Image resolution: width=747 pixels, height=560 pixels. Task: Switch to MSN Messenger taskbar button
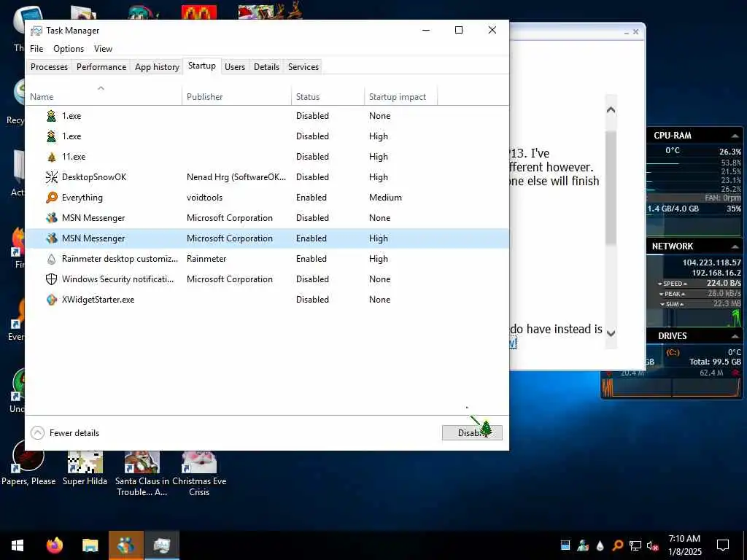coord(125,545)
